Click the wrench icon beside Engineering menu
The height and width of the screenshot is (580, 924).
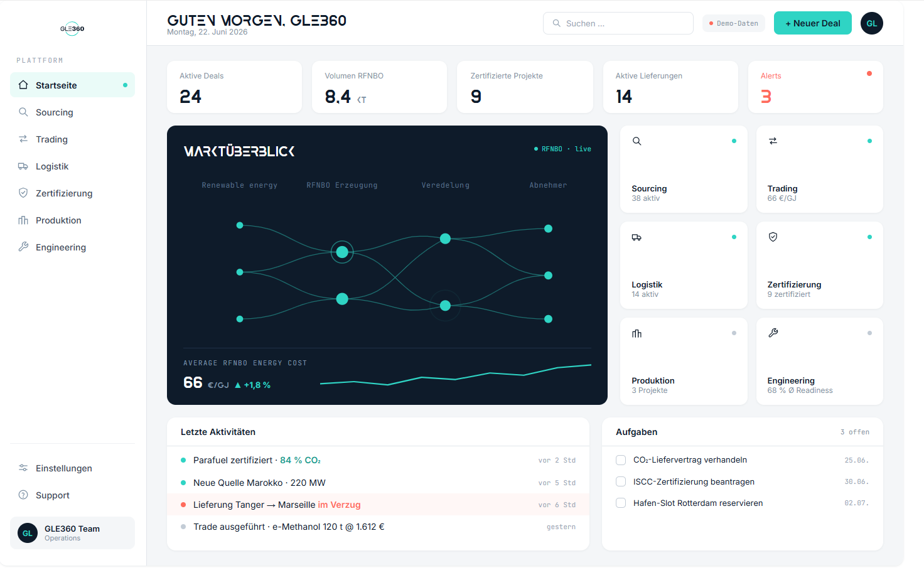(23, 247)
